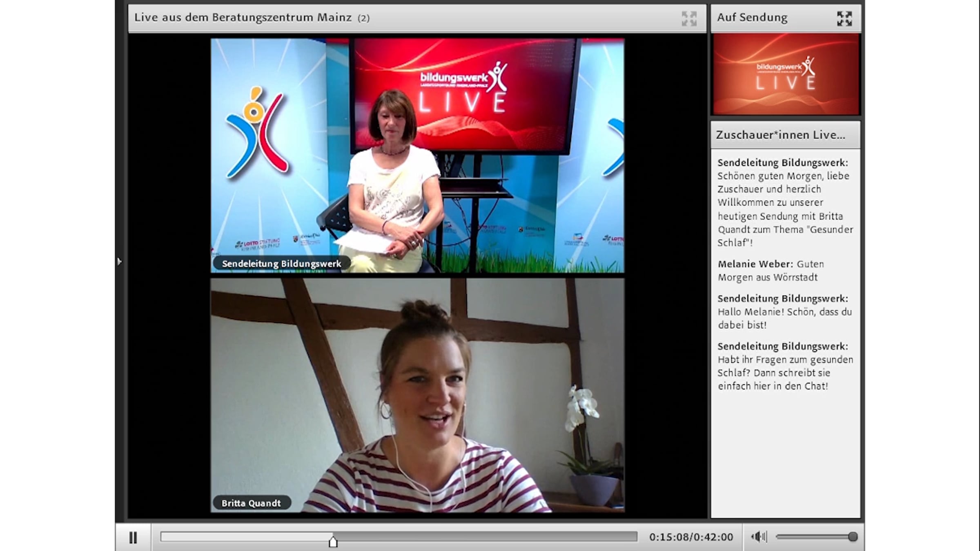This screenshot has height=551, width=980.
Task: Select the Sendeleitung Bildungswerk video tile
Action: click(417, 155)
